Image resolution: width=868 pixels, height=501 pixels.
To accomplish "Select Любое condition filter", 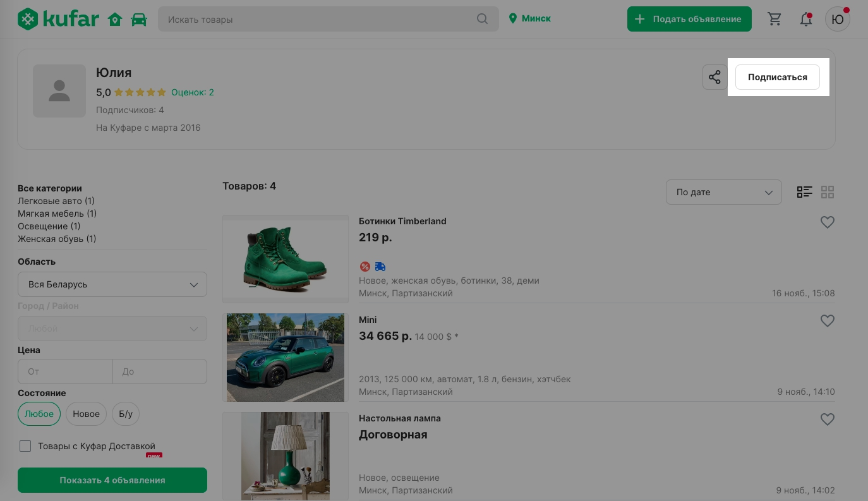I will (x=39, y=414).
